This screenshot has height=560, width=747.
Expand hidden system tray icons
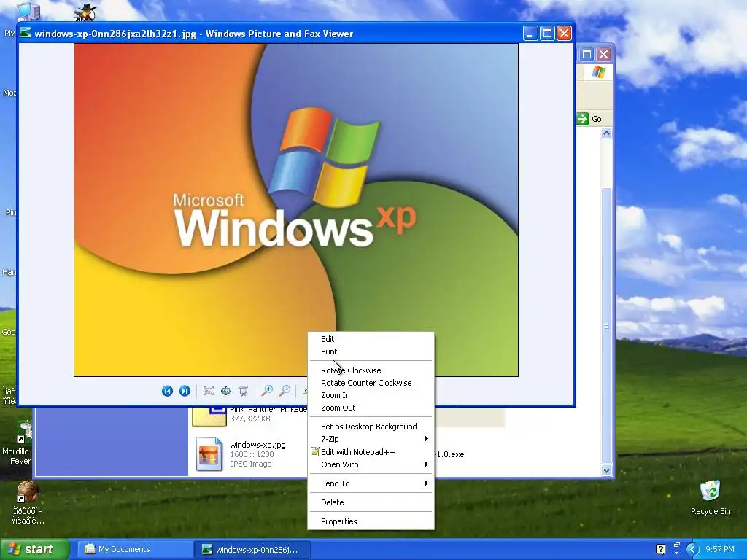point(692,549)
